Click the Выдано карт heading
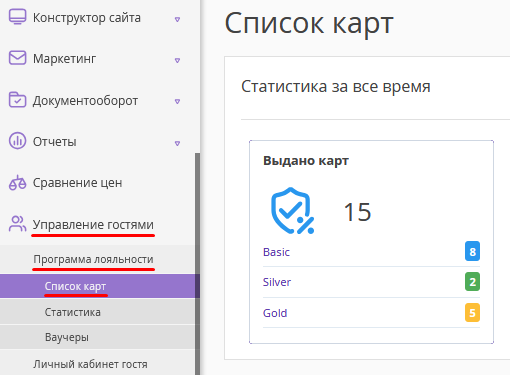The height and width of the screenshot is (375, 510). tap(306, 161)
